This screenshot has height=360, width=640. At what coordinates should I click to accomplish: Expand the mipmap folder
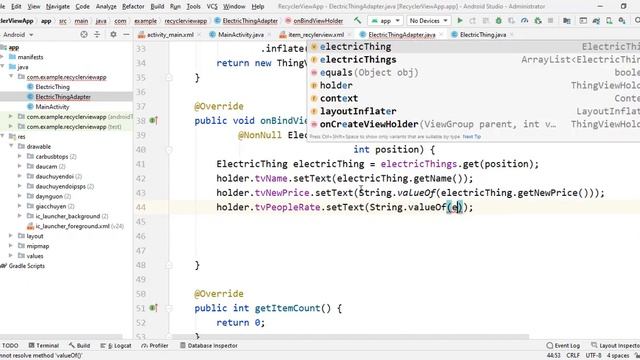[11, 246]
